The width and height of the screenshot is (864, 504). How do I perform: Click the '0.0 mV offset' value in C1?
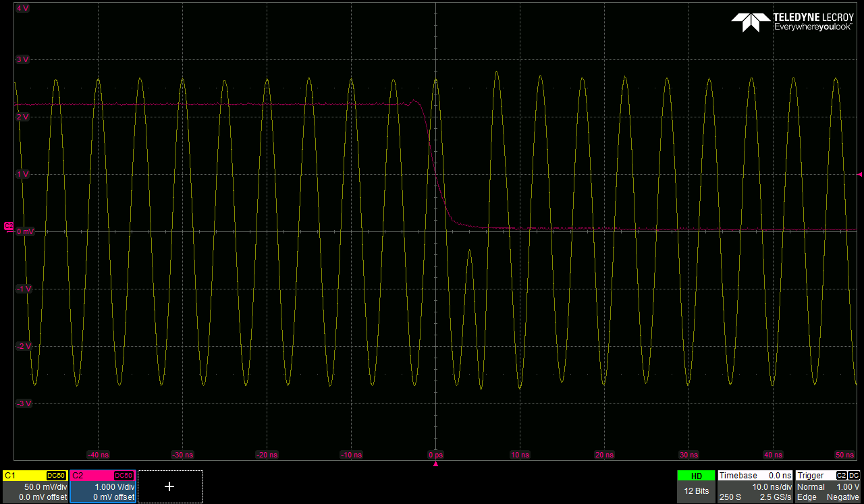pyautogui.click(x=43, y=497)
